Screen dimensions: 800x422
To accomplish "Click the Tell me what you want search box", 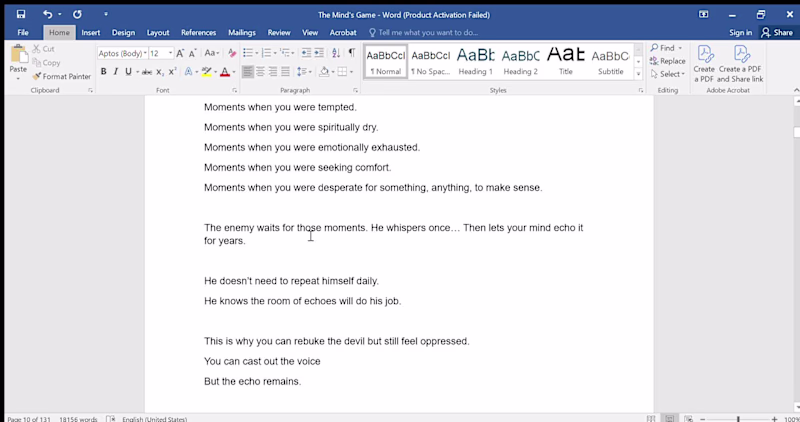I will [423, 32].
